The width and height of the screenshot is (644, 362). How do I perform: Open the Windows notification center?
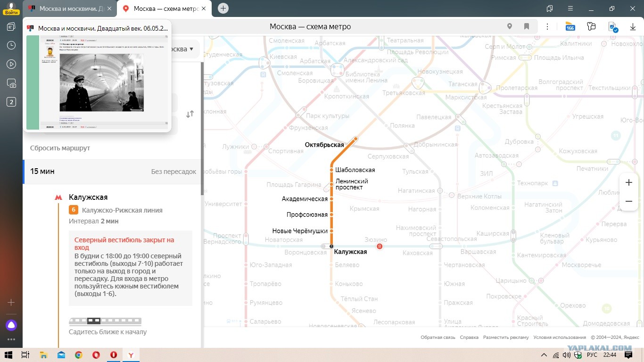click(628, 355)
